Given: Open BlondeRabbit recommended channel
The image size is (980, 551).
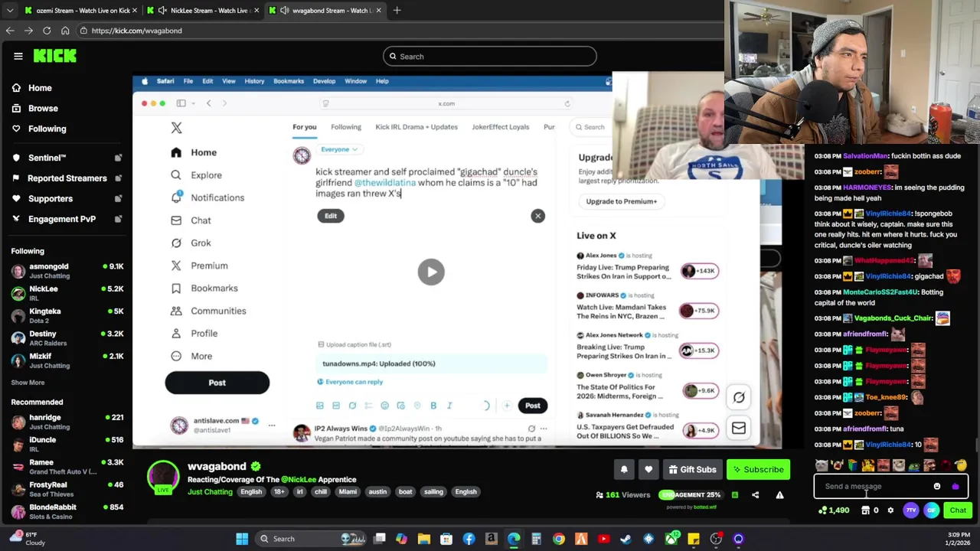Looking at the screenshot, I should point(66,511).
